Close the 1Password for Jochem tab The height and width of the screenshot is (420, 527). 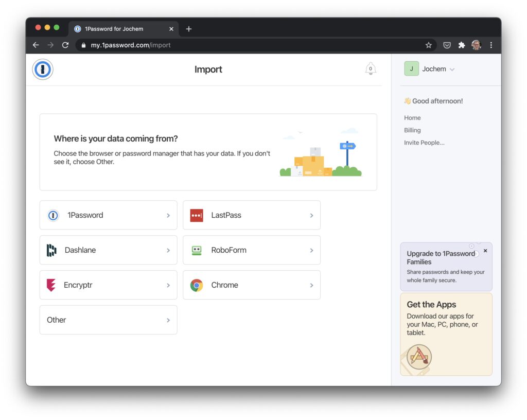pos(171,29)
